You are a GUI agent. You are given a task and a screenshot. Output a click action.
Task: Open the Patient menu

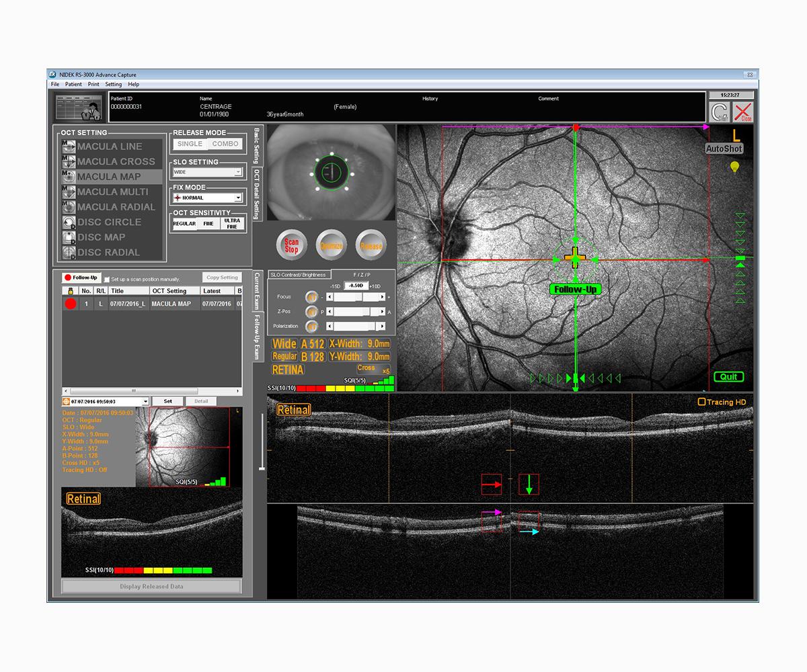coord(73,85)
